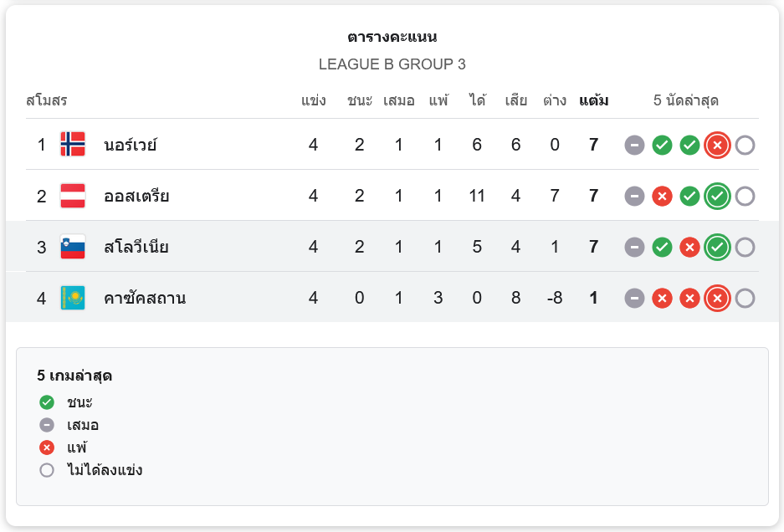Click Norway's not-played empty circle

point(745,146)
